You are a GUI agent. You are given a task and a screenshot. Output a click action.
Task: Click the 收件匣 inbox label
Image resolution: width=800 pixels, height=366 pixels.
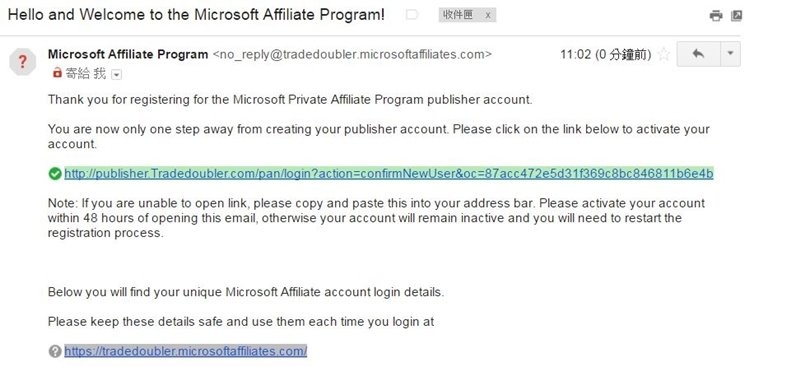click(x=458, y=15)
